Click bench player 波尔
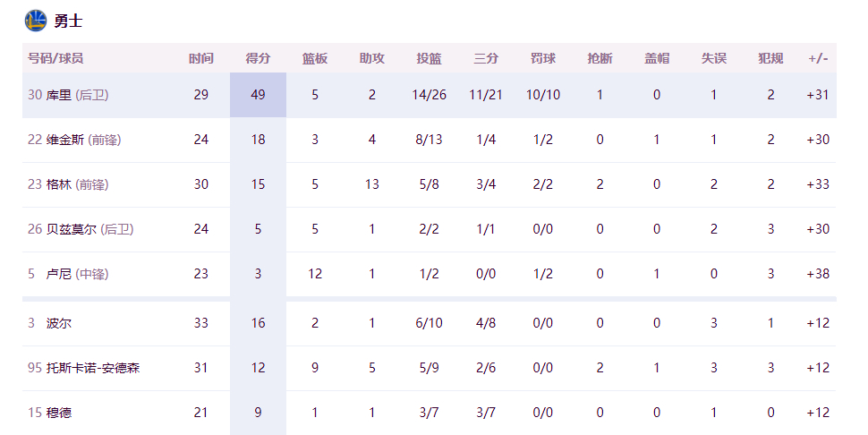This screenshot has height=435, width=868. pyautogui.click(x=59, y=323)
